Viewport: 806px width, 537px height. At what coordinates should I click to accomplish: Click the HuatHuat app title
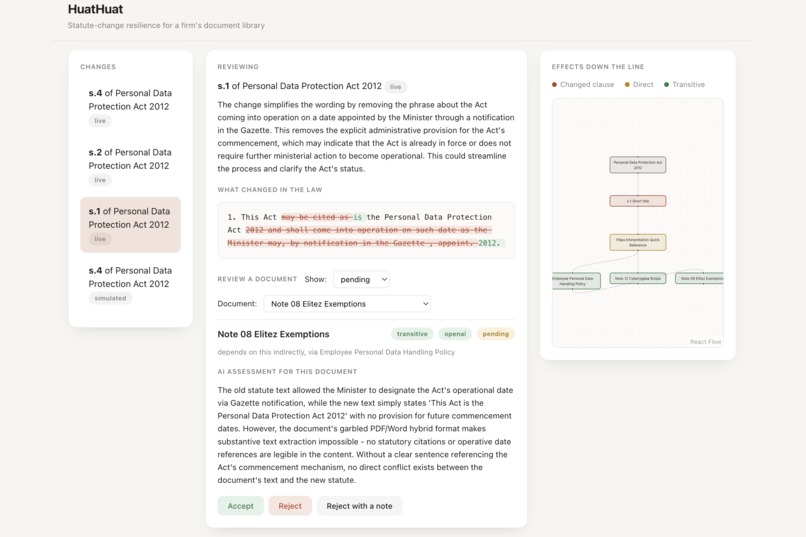coord(96,9)
